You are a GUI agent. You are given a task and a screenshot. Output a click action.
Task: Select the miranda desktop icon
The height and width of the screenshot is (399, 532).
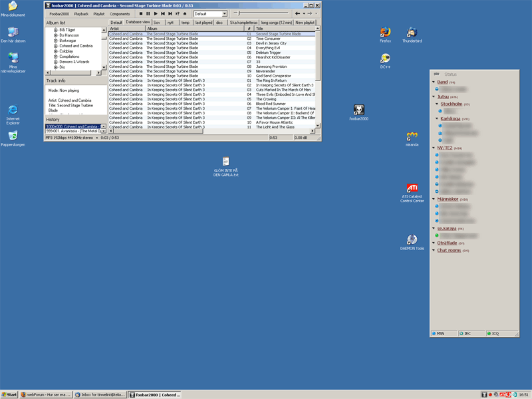click(x=412, y=139)
